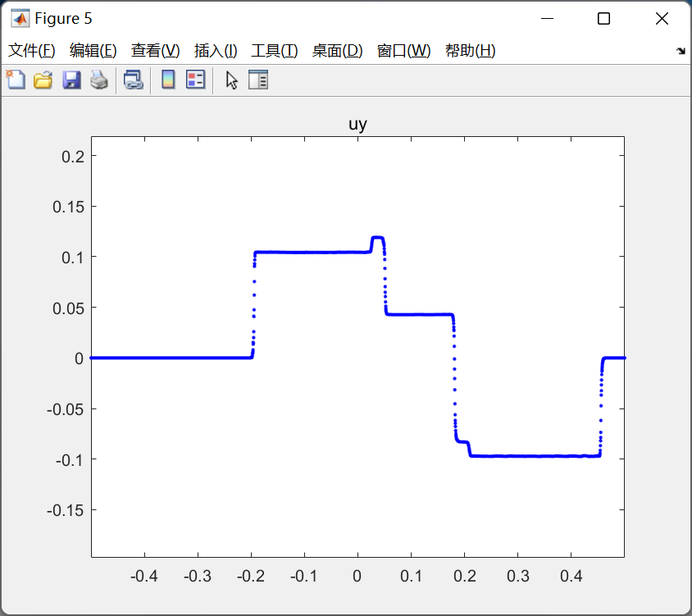The image size is (692, 616).
Task: Open the 帮助(H) menu
Action: [x=471, y=51]
